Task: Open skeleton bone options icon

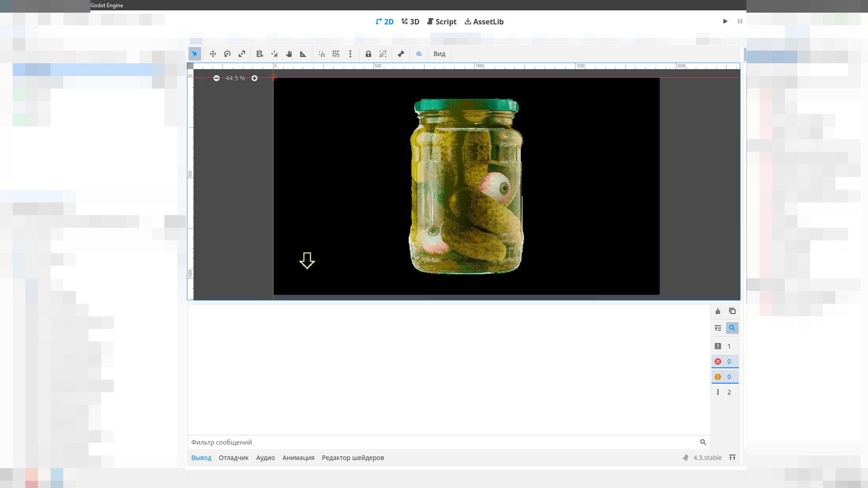Action: (x=401, y=54)
